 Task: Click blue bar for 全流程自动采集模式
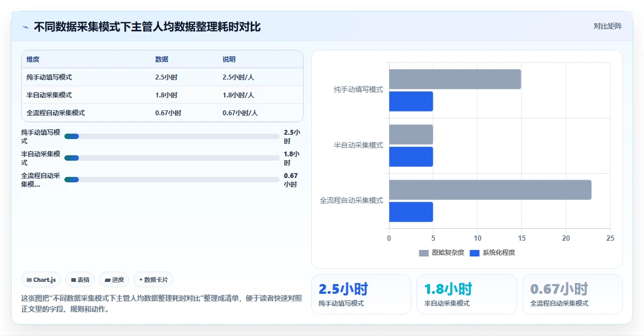pyautogui.click(x=411, y=212)
